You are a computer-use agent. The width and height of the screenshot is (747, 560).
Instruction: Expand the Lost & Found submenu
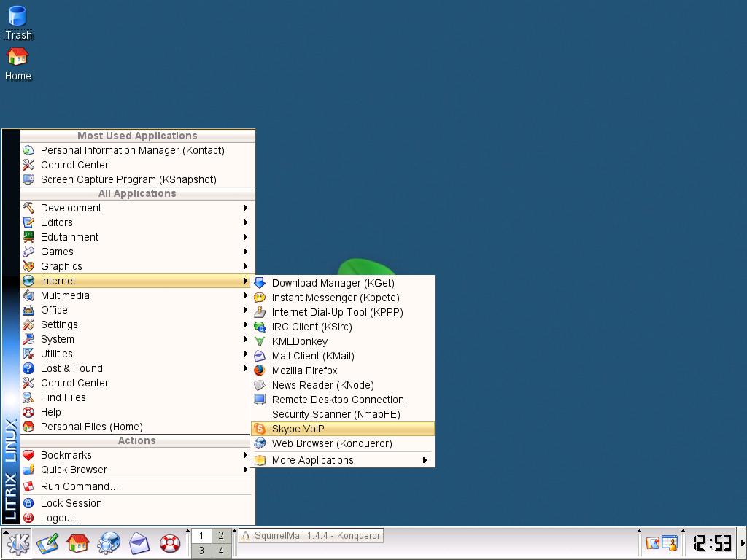click(x=136, y=368)
